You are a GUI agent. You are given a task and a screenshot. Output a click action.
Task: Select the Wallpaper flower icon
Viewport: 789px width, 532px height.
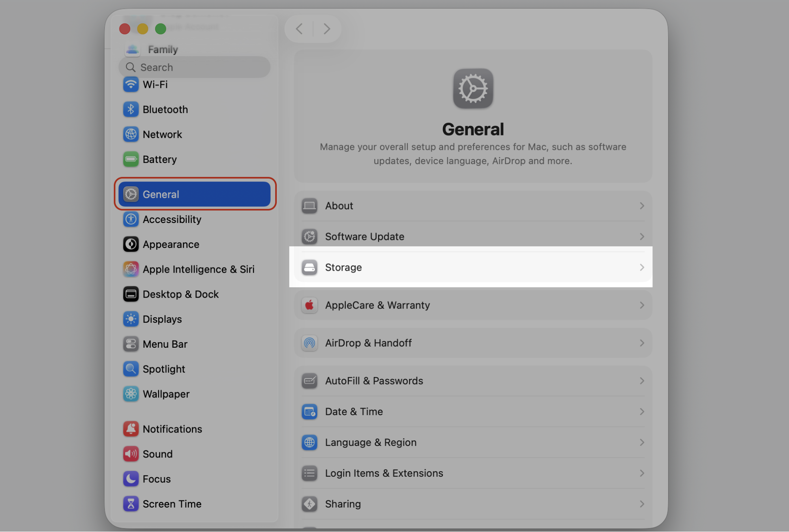(x=131, y=394)
